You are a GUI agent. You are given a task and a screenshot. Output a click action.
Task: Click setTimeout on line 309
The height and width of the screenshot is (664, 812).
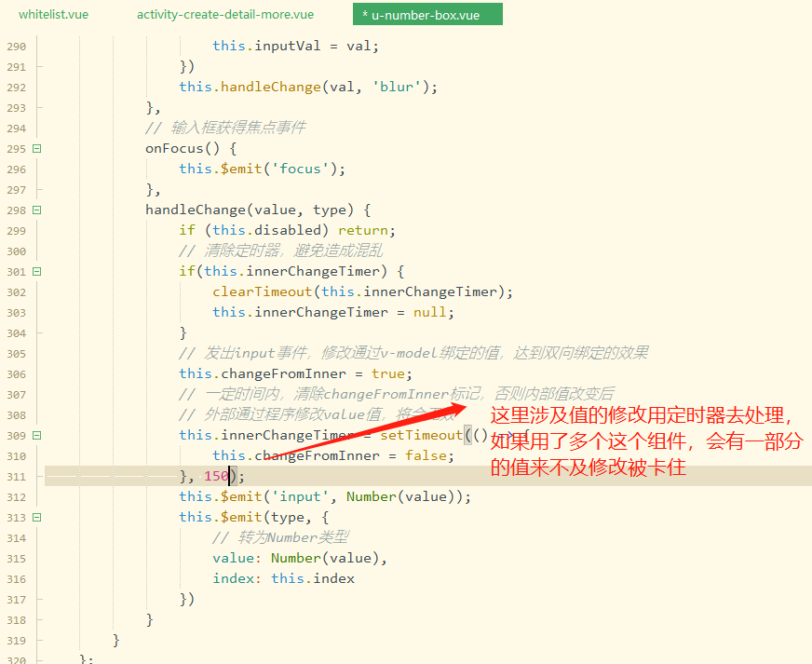[421, 435]
